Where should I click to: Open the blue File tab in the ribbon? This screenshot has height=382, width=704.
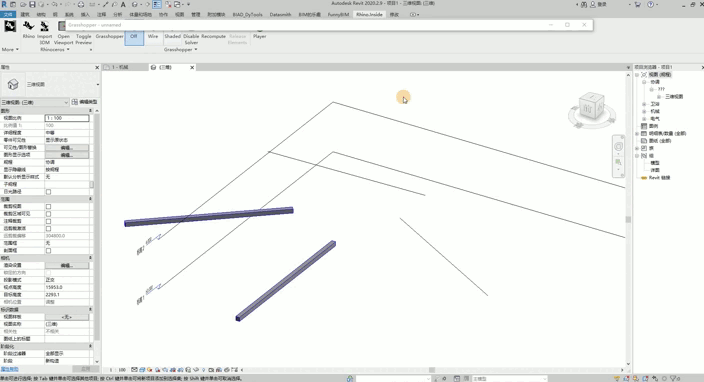pos(8,14)
